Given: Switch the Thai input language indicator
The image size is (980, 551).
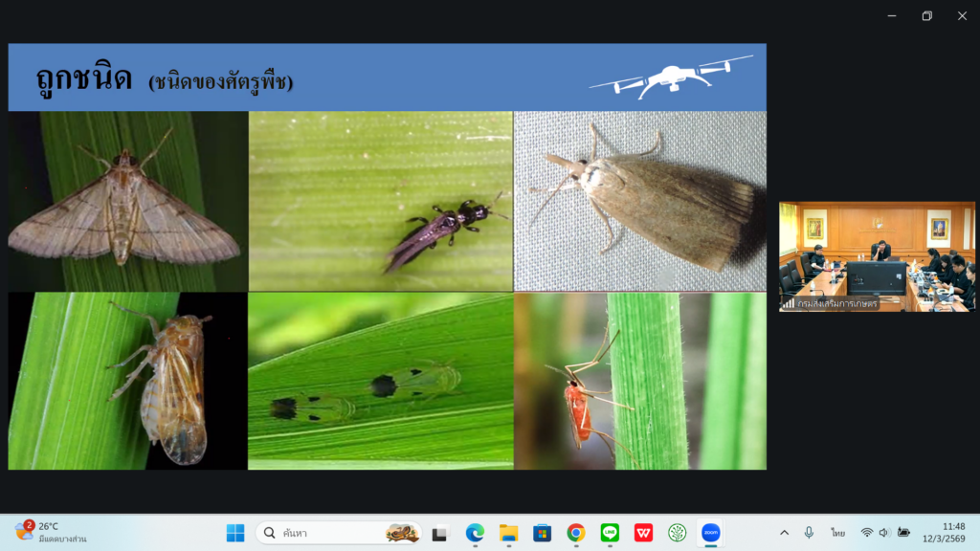Looking at the screenshot, I should coord(837,533).
